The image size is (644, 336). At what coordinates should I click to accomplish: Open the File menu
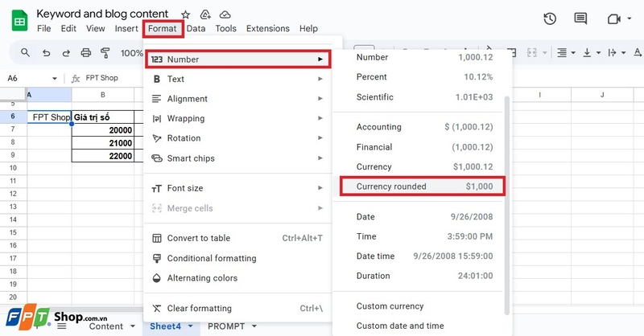click(x=44, y=28)
